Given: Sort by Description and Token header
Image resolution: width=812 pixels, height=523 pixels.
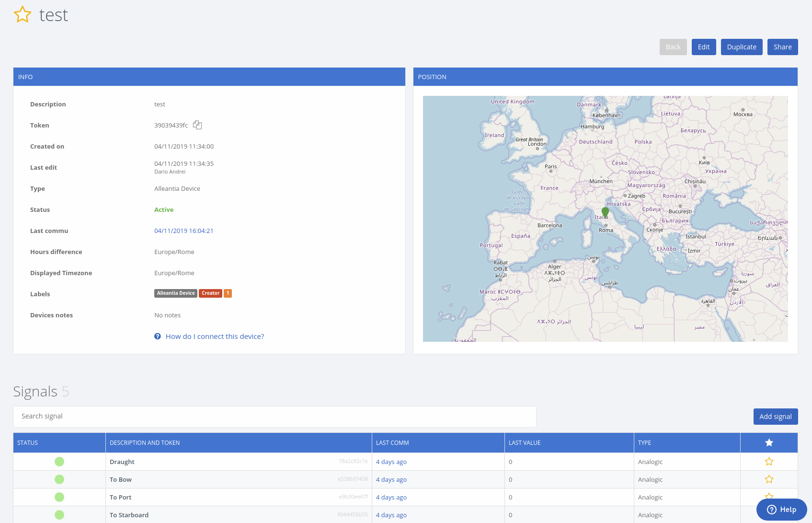Looking at the screenshot, I should [145, 443].
